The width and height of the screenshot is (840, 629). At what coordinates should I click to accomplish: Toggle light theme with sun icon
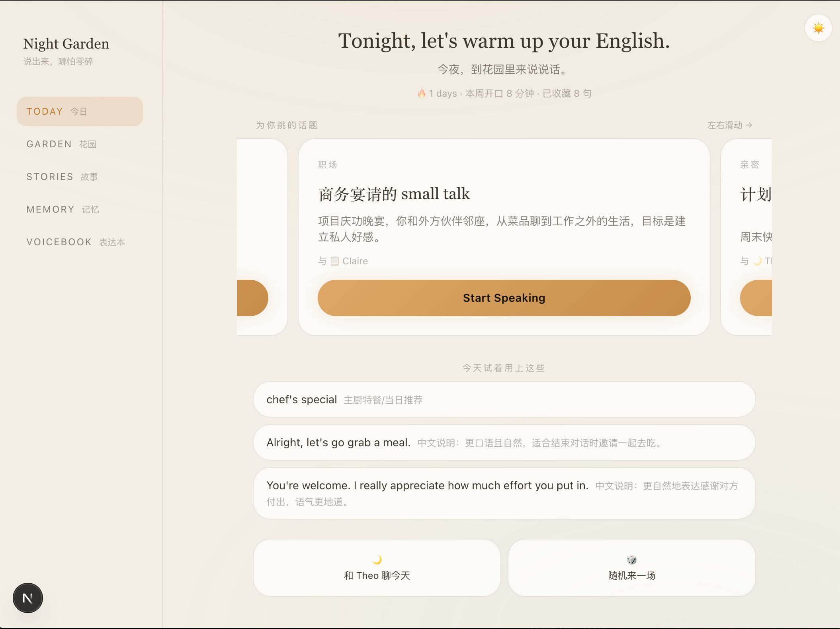818,28
